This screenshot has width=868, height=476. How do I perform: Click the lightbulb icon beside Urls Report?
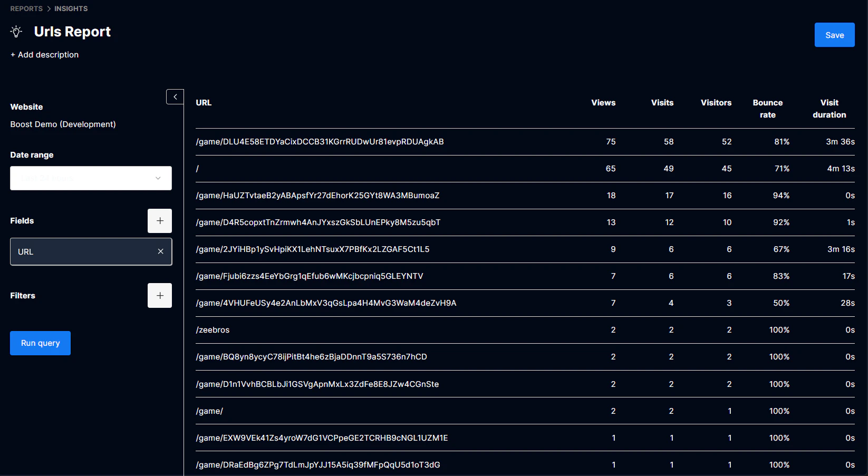point(16,32)
